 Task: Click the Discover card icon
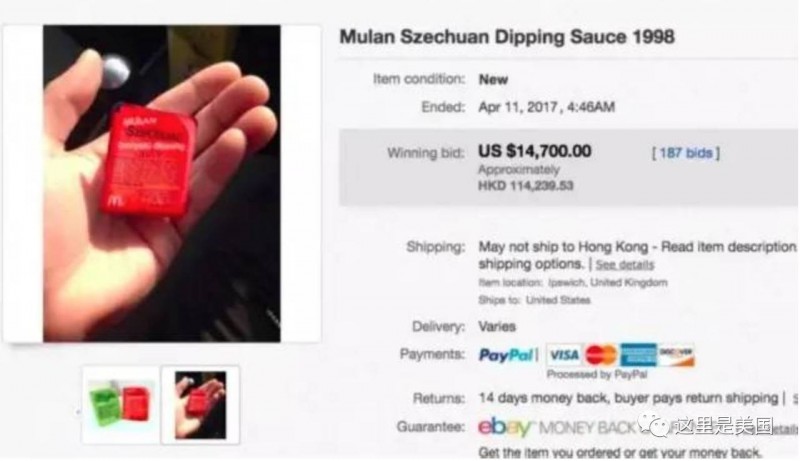click(x=676, y=355)
